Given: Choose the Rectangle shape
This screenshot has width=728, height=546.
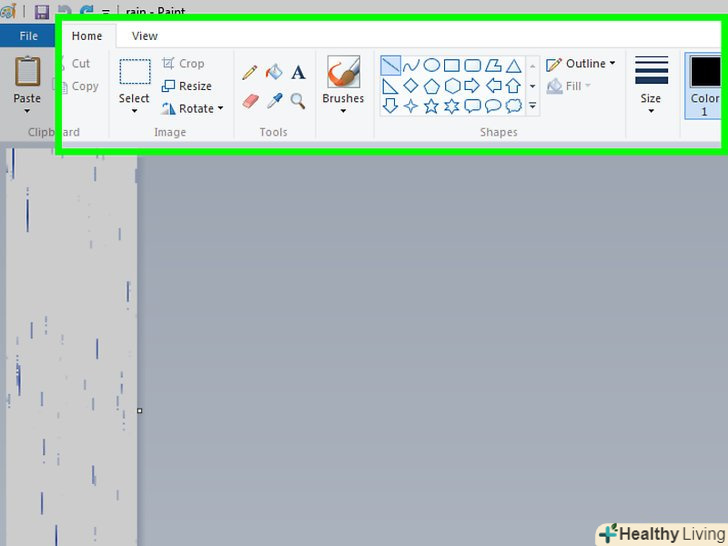Looking at the screenshot, I should tap(452, 66).
